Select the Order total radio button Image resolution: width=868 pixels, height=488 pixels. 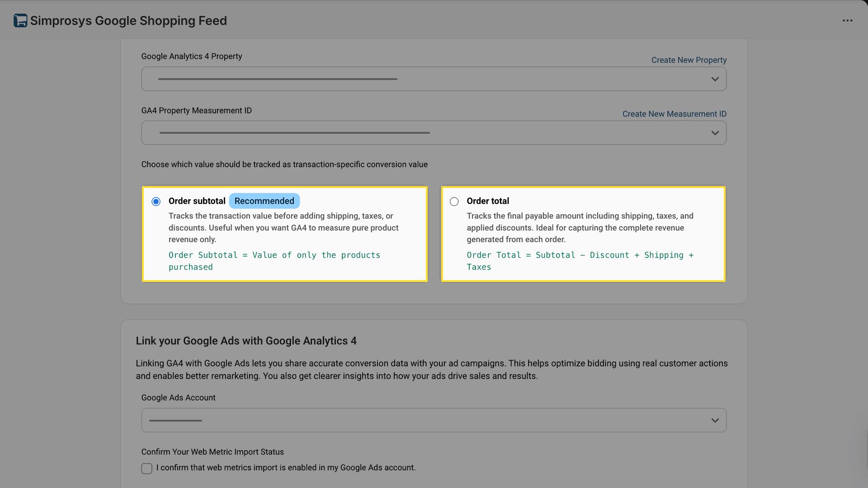coord(454,202)
